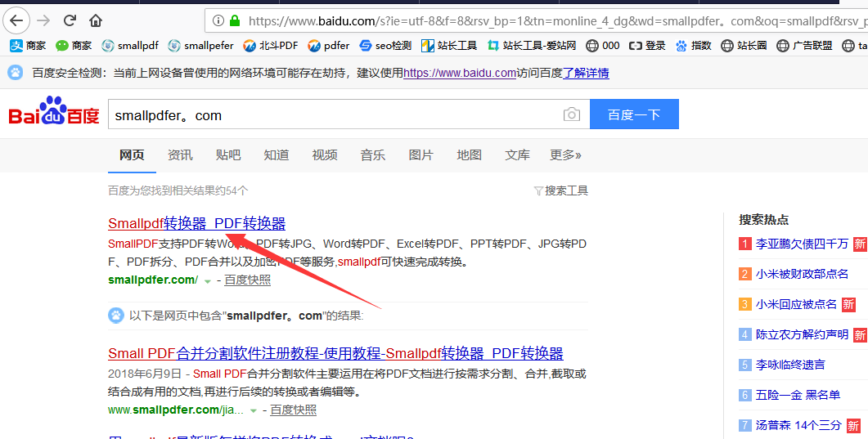This screenshot has height=439, width=868.
Task: Click hot search 陈立农方解约声明
Action: coord(802,334)
